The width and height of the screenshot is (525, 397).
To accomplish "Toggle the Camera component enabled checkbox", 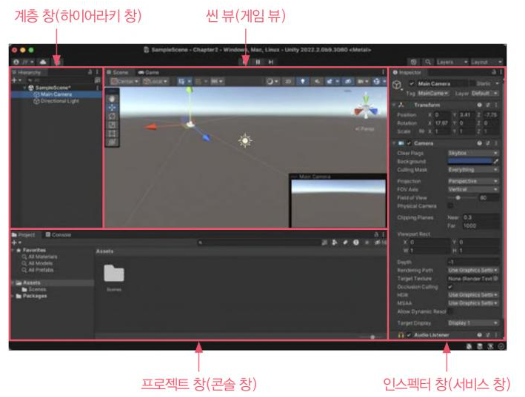I will [x=409, y=143].
